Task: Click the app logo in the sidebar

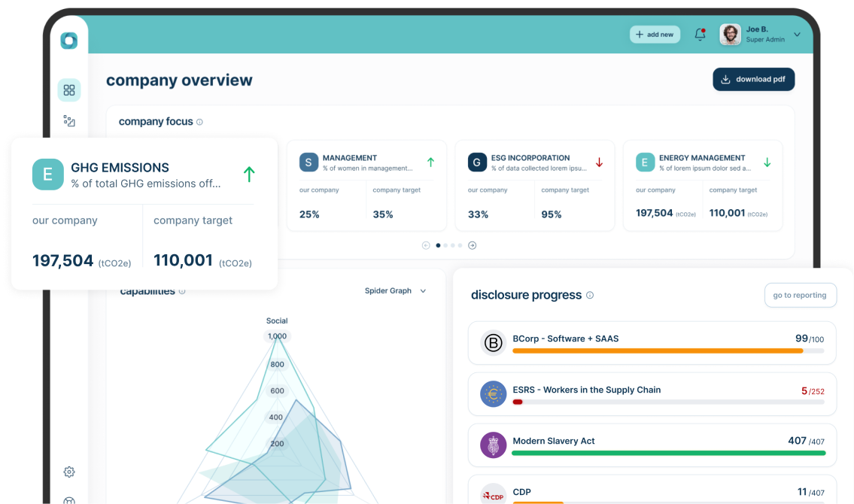Action: pyautogui.click(x=69, y=41)
